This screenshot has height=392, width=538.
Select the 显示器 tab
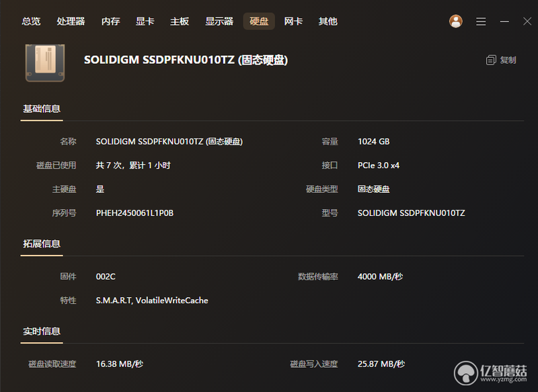click(x=219, y=22)
